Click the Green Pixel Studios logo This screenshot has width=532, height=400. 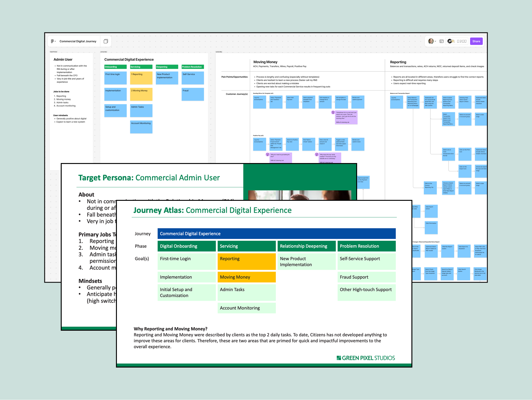click(366, 358)
